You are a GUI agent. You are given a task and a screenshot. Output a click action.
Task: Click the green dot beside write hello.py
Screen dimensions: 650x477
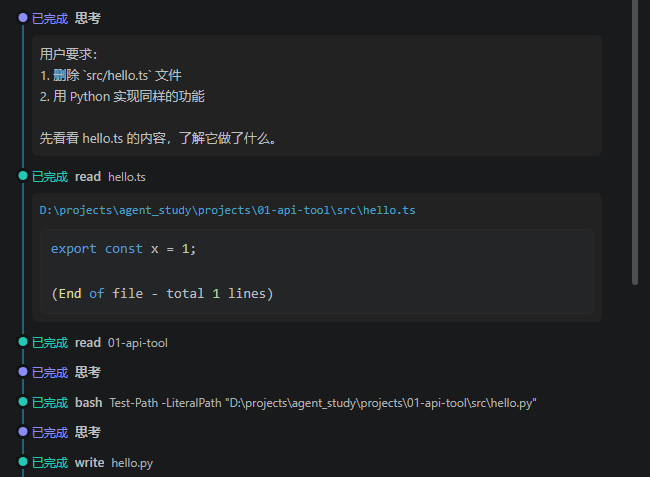click(x=23, y=462)
